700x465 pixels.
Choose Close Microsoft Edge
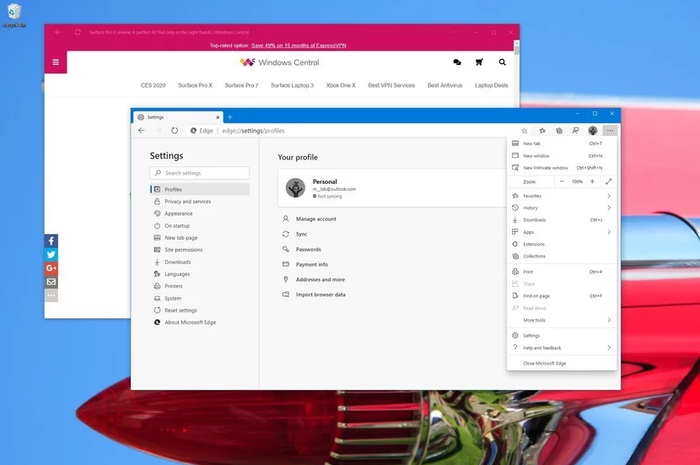pyautogui.click(x=562, y=363)
